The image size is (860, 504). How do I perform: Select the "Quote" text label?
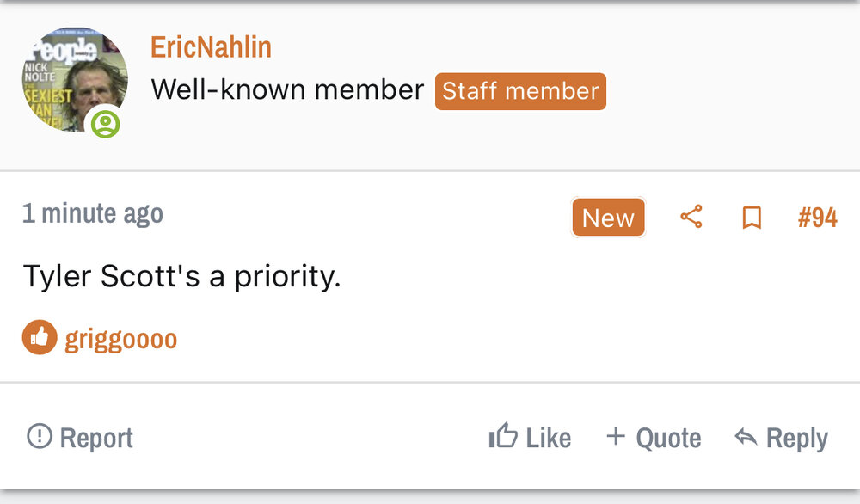pos(668,438)
